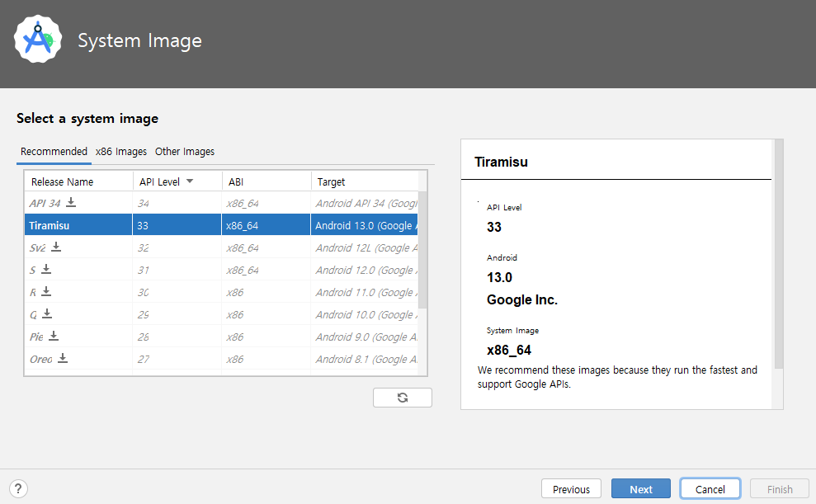
Task: Sort table by Target column header
Action: coord(365,181)
